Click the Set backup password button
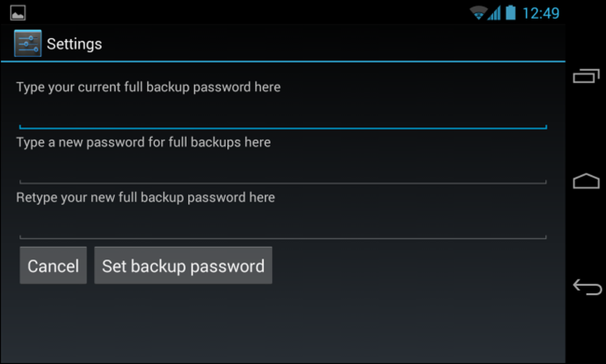Screen dimensions: 606x364 183,265
